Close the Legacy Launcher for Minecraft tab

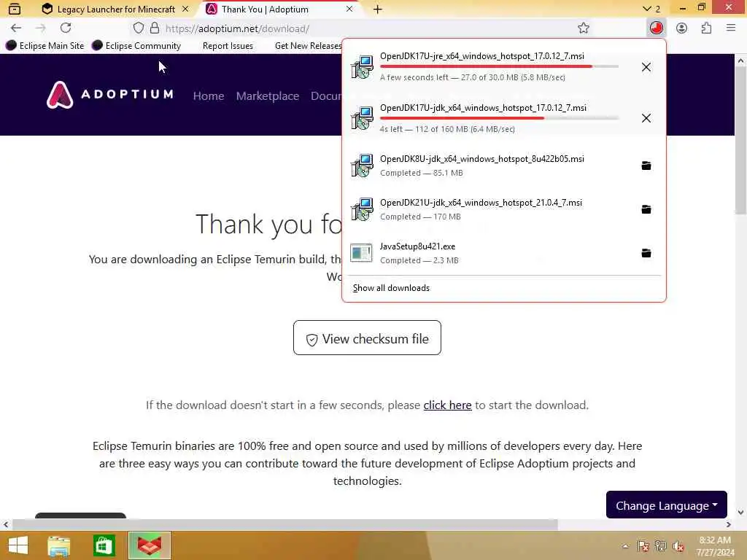186,9
